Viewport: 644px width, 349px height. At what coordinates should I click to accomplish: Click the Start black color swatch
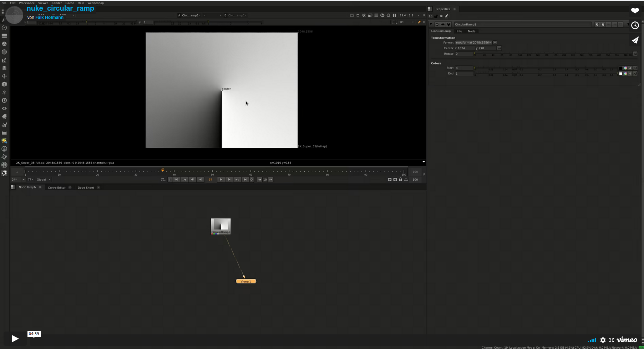click(620, 68)
